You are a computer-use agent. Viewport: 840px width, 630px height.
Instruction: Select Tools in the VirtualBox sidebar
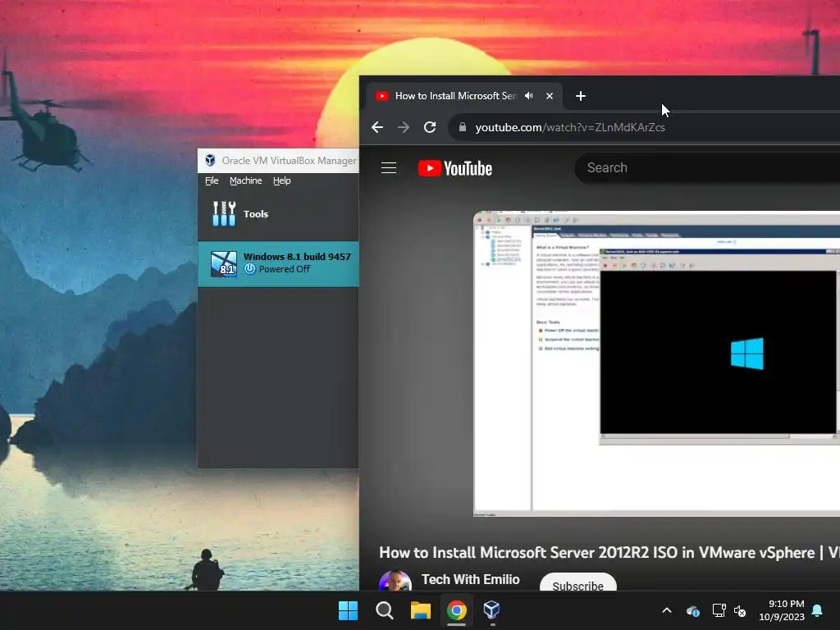point(278,214)
